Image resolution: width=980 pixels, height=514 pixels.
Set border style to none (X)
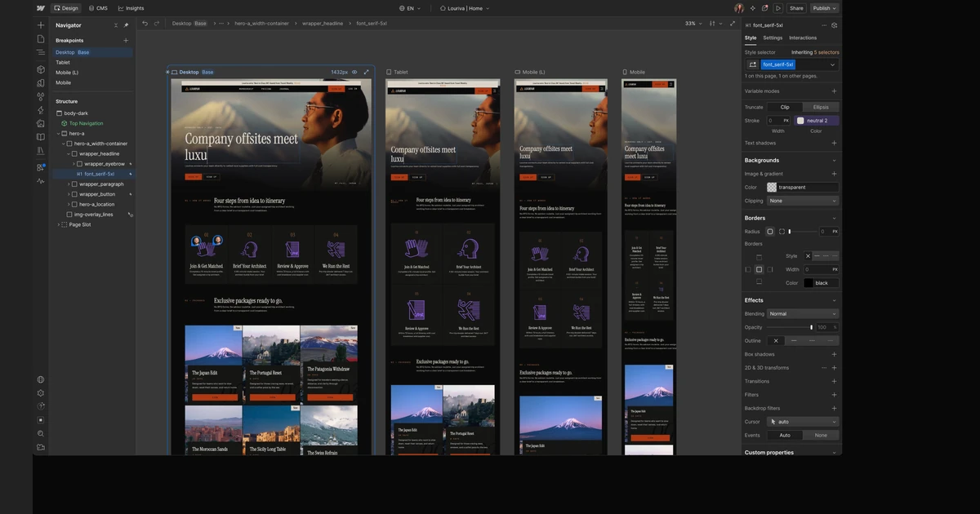(808, 256)
